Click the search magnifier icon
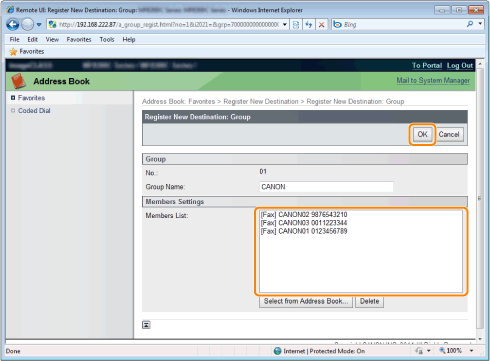 470,24
